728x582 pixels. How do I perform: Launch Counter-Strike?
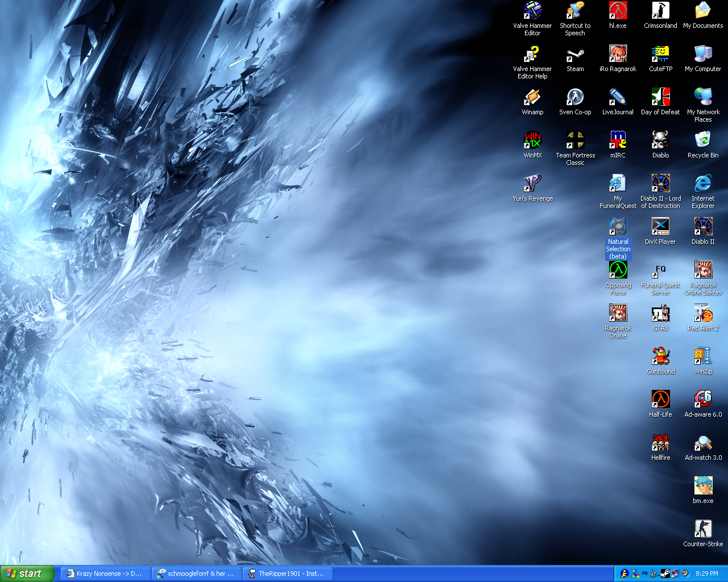pos(703,530)
